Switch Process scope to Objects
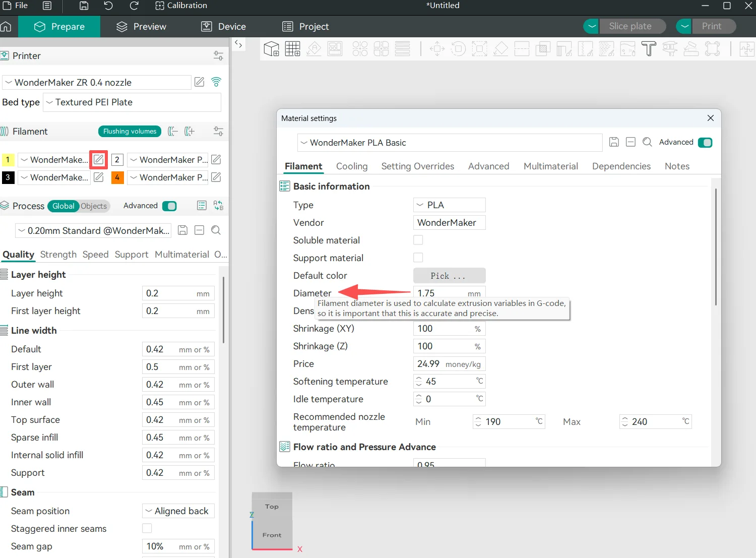The image size is (756, 558). [x=94, y=206]
